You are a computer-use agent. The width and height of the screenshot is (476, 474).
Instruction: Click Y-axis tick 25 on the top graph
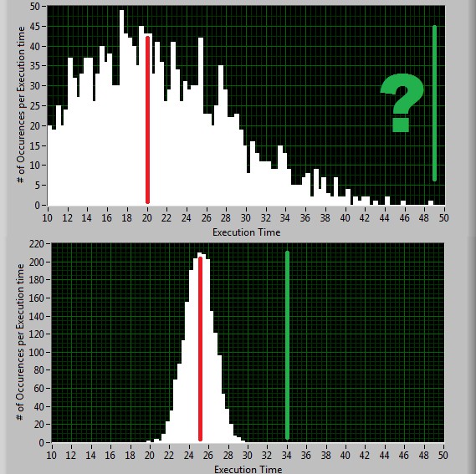[x=35, y=106]
